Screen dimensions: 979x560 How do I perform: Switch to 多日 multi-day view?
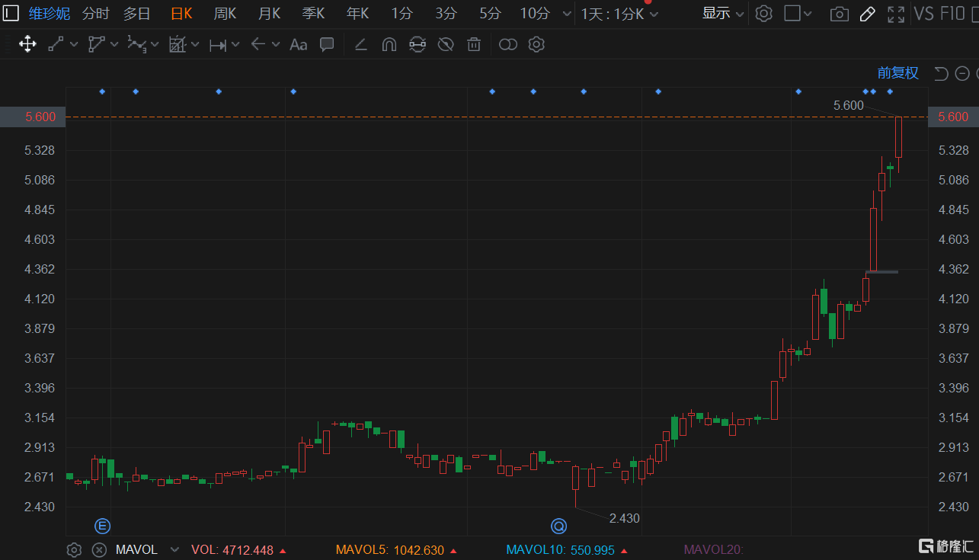click(137, 13)
